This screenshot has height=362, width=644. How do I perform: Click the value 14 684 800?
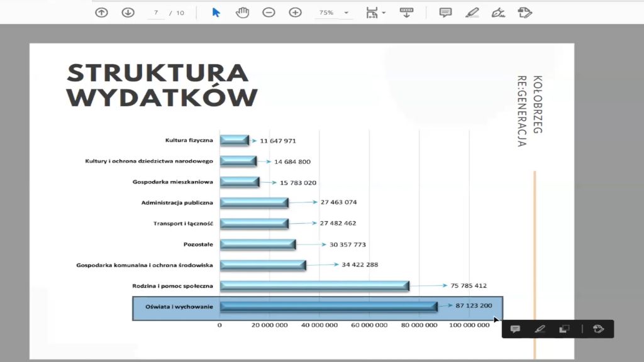292,162
